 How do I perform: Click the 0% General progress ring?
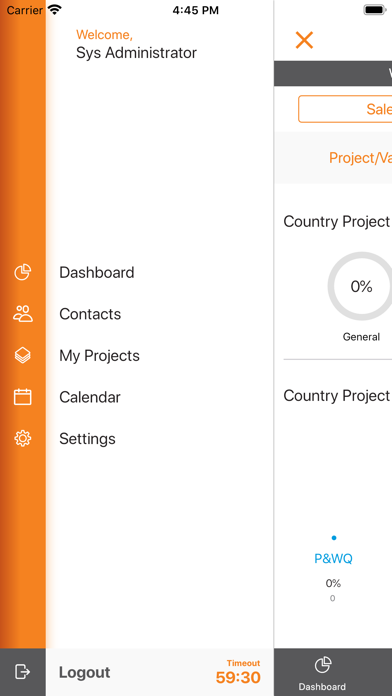pyautogui.click(x=361, y=286)
